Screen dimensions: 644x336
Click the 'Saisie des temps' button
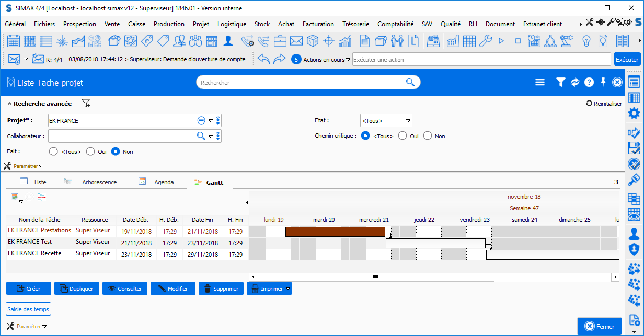28,309
